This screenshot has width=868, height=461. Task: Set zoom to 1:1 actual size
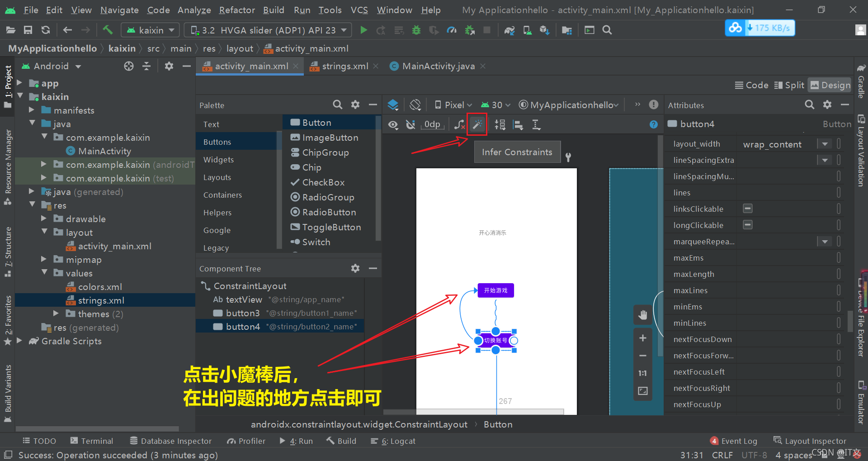tap(643, 373)
